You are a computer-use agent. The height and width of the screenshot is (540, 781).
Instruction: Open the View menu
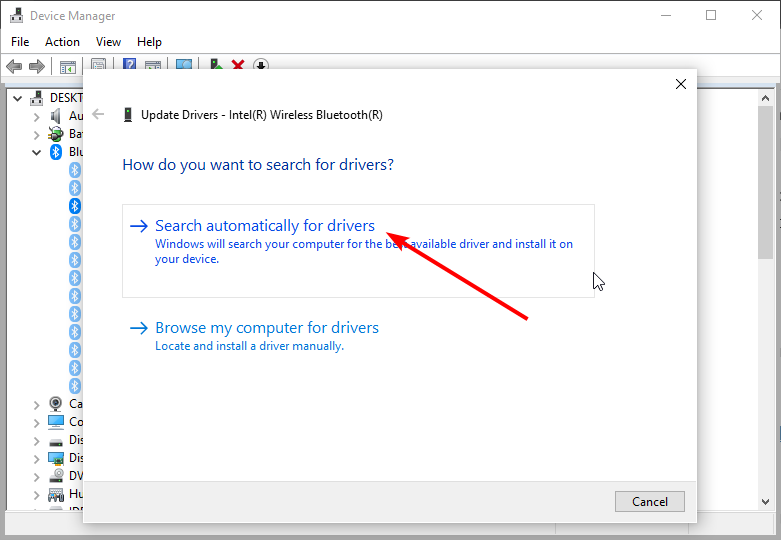click(x=108, y=42)
